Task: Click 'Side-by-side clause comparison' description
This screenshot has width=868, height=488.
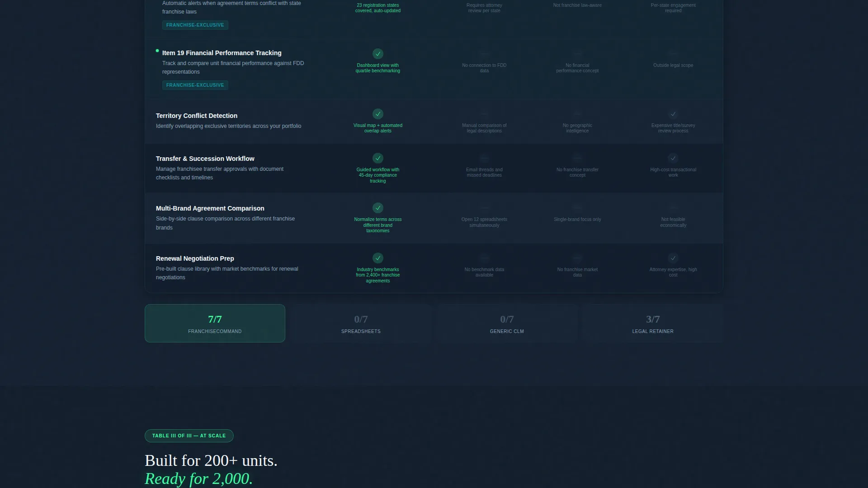Action: tap(225, 223)
